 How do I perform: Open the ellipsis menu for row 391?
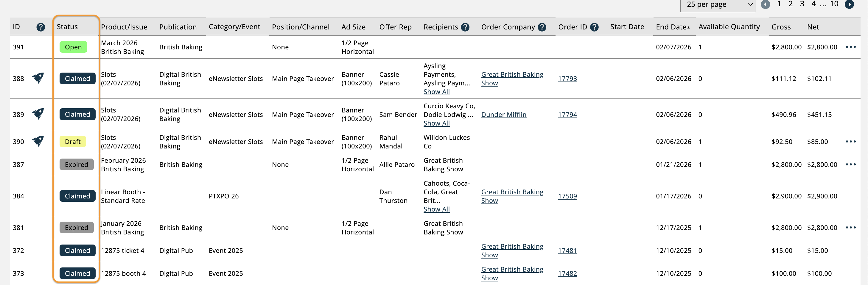(x=851, y=47)
